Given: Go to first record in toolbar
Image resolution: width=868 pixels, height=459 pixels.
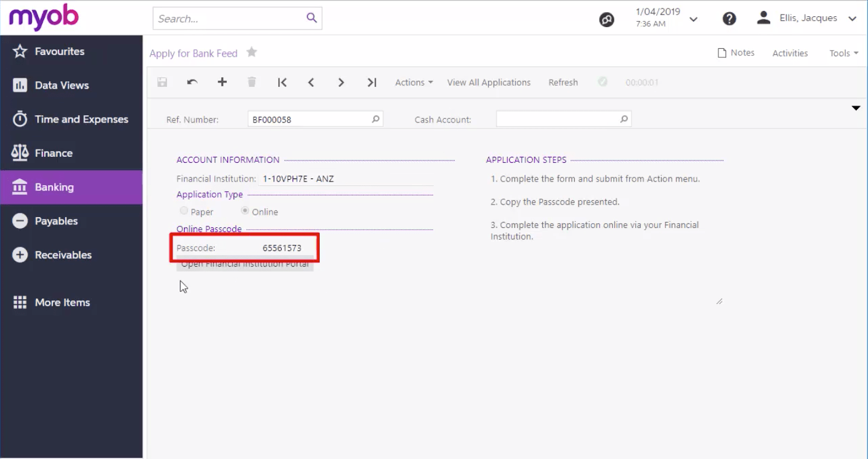Looking at the screenshot, I should 282,83.
